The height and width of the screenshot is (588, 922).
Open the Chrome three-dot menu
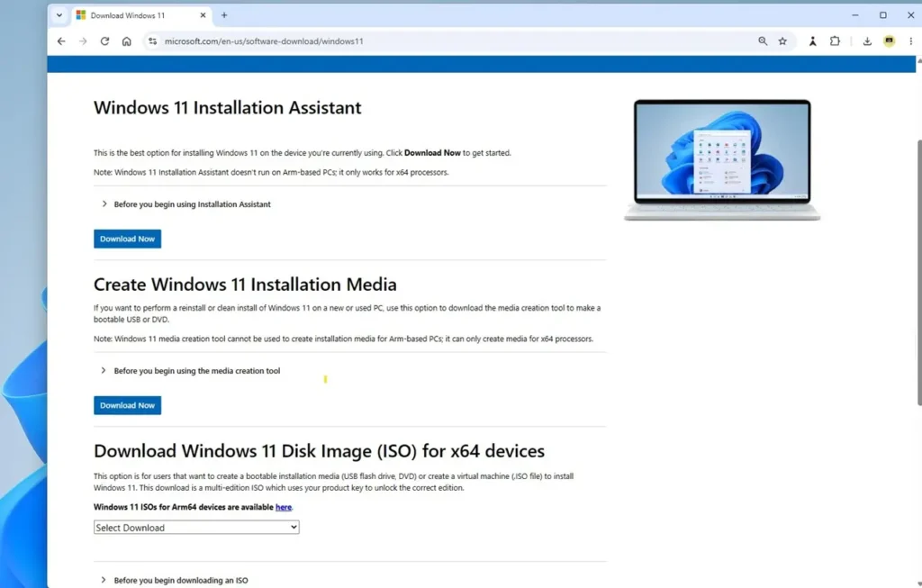point(911,41)
